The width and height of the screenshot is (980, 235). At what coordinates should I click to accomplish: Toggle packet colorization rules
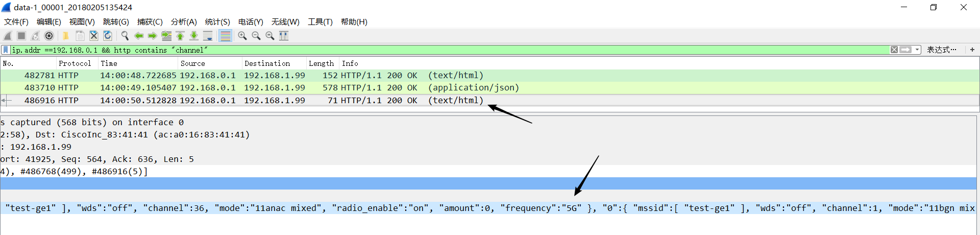tap(225, 36)
